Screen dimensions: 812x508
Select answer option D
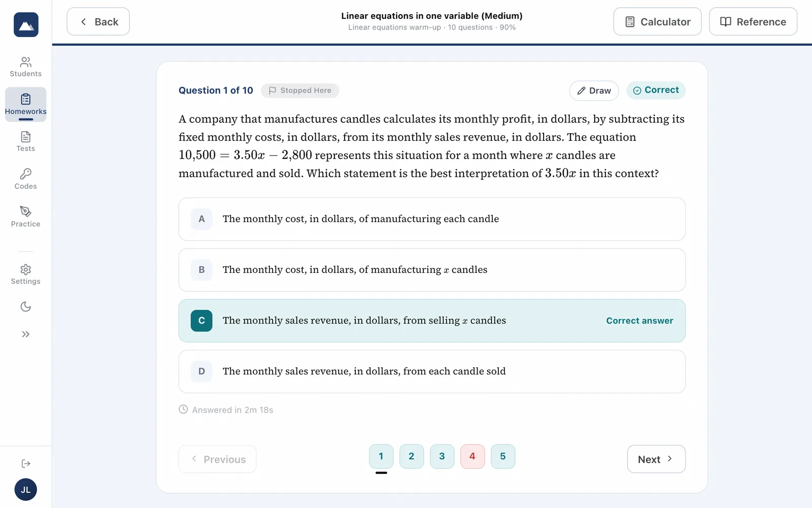tap(432, 371)
